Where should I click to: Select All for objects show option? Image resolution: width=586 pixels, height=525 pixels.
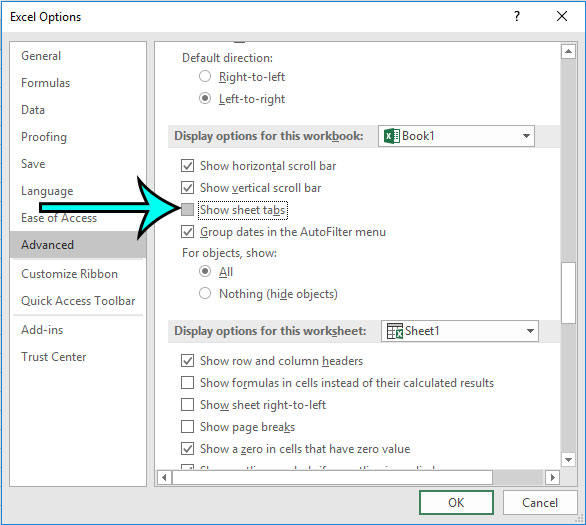(x=205, y=271)
